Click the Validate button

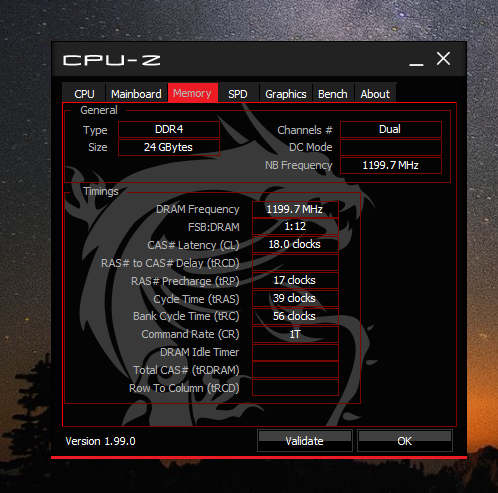tap(305, 441)
